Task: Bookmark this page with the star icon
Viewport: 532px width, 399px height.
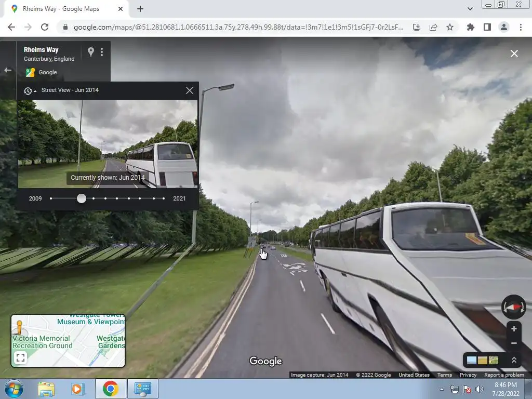Action: pos(450,27)
